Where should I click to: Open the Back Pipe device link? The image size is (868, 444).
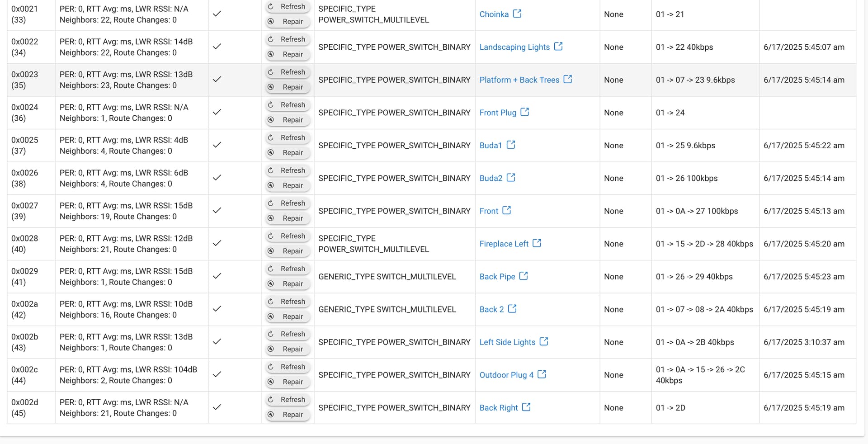[x=497, y=277]
